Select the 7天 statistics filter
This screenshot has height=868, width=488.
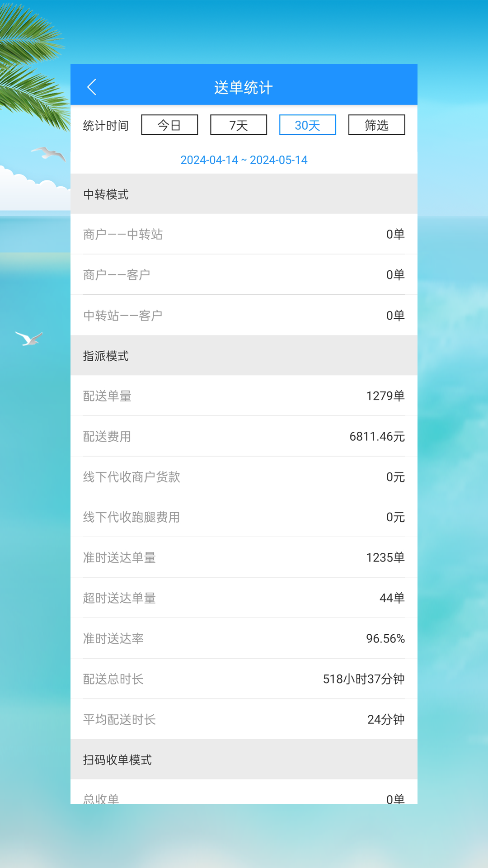click(239, 125)
